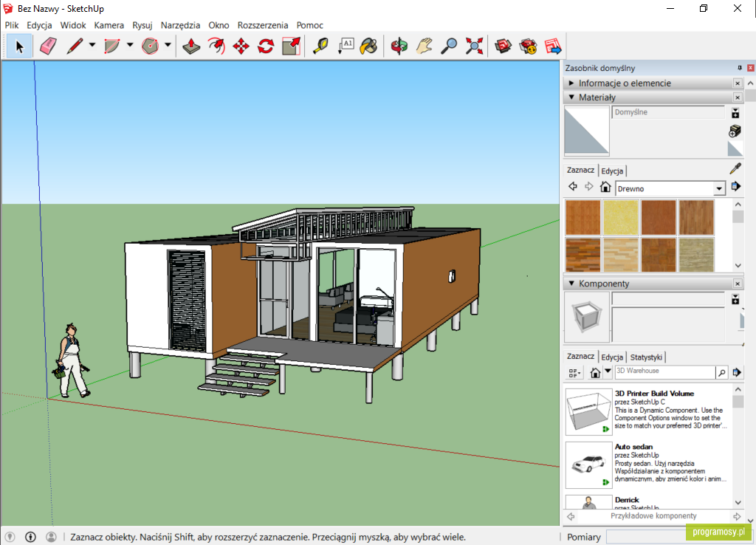Use the Push/Pull tool
756x545 pixels.
(x=191, y=47)
